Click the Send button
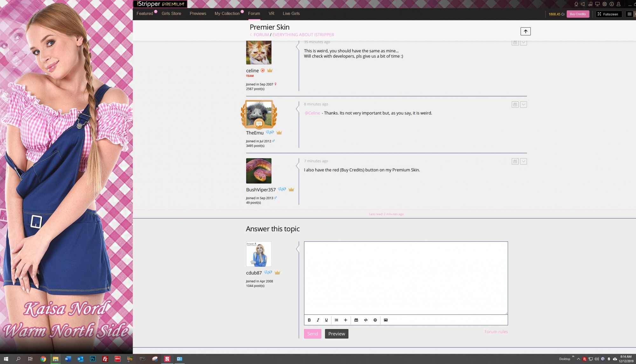 click(313, 334)
